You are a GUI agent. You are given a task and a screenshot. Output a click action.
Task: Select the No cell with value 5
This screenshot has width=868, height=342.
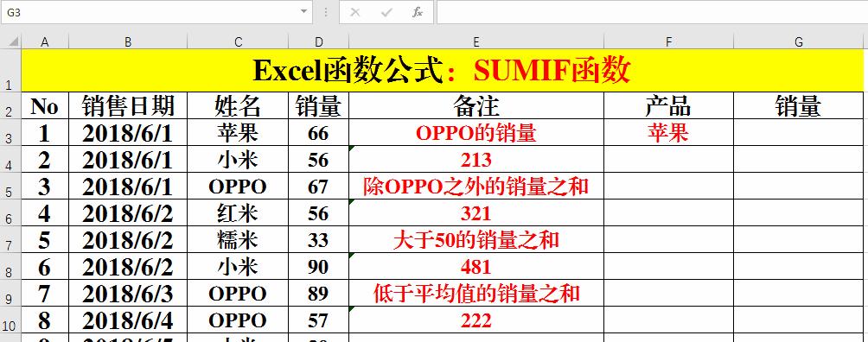pyautogui.click(x=45, y=239)
